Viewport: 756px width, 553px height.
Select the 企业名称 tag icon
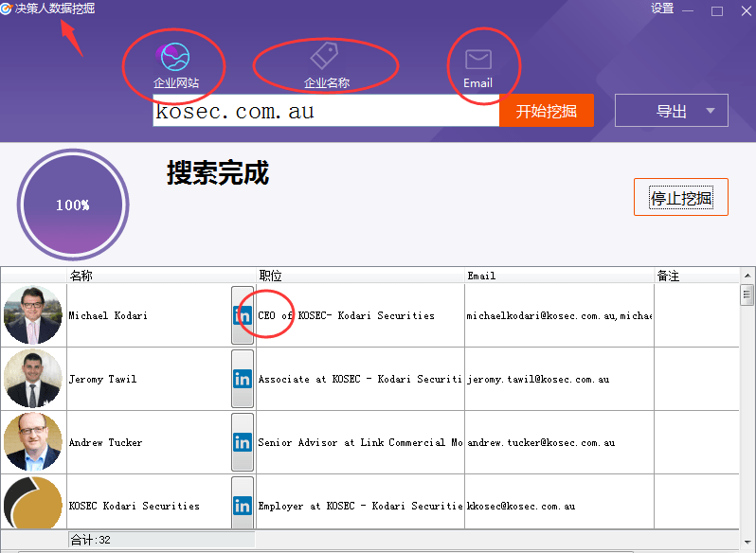coord(326,56)
